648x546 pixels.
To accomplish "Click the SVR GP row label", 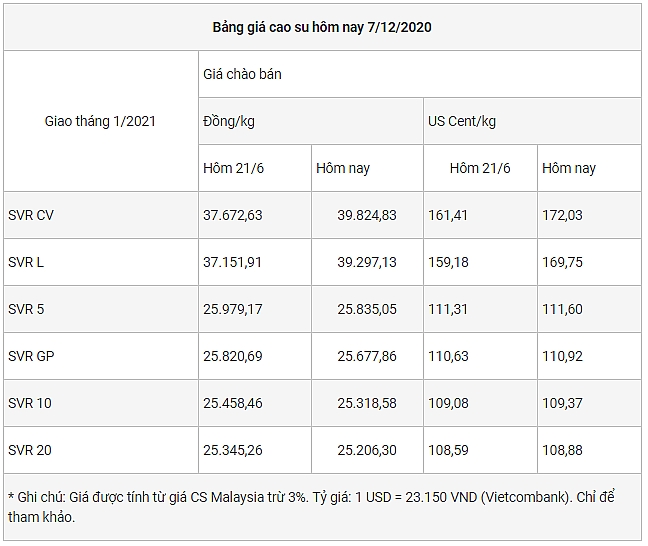I will [30, 356].
